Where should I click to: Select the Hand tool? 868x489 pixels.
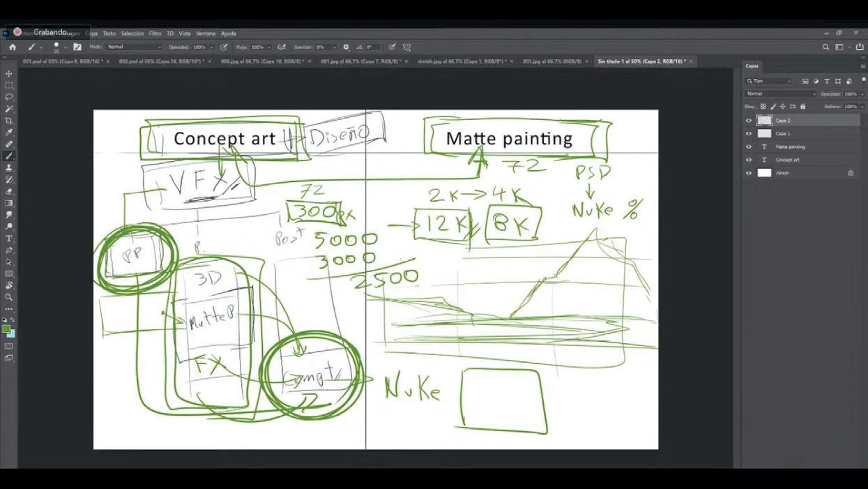tap(9, 285)
